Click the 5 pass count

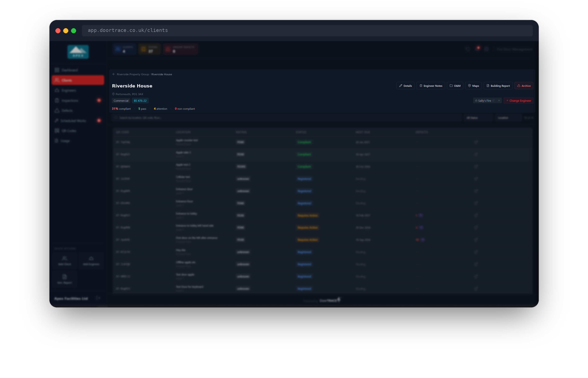142,109
